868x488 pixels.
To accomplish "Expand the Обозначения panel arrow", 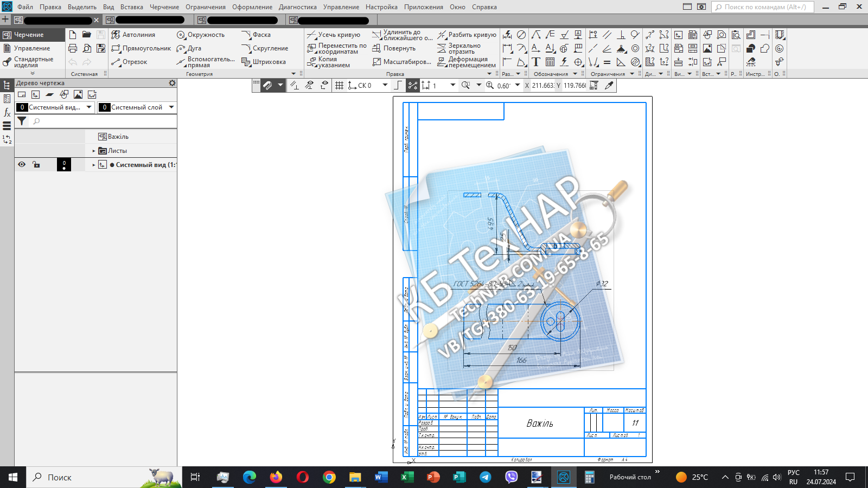I will 575,74.
